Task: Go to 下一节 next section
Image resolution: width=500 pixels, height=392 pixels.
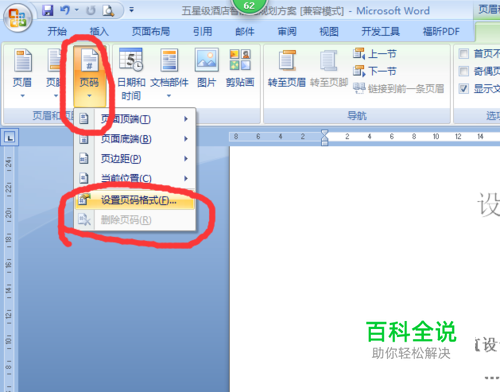Action: pos(375,71)
